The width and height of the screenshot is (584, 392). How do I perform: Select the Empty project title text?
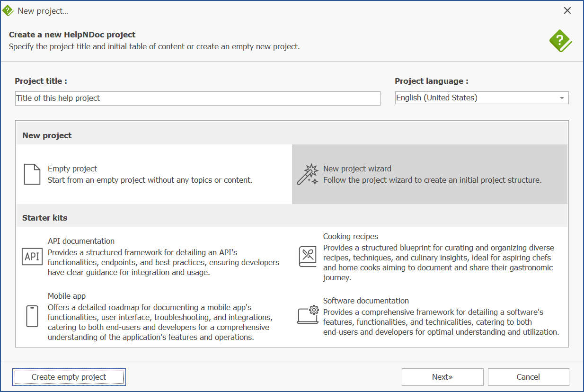pos(72,169)
